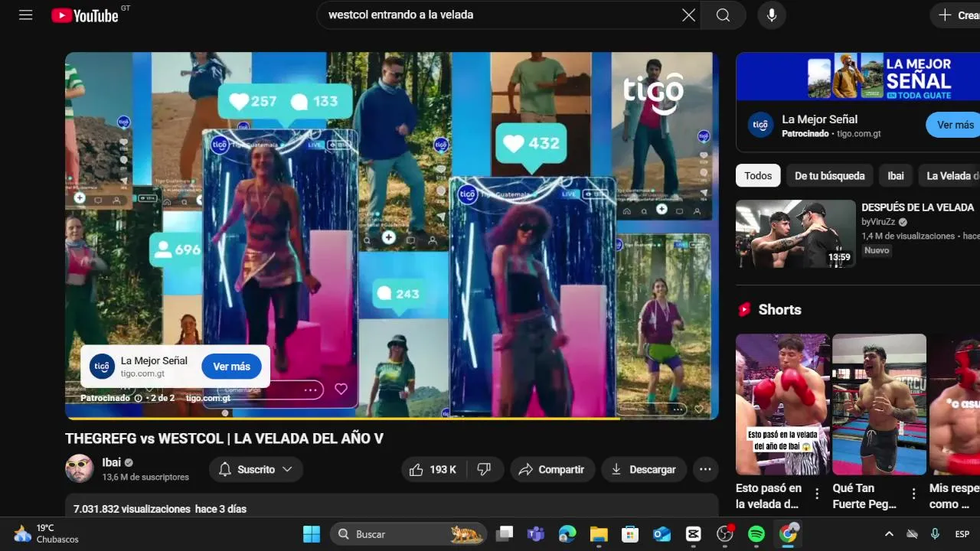This screenshot has width=980, height=551.
Task: Open La Mejor Señal banner image
Action: coord(857,76)
